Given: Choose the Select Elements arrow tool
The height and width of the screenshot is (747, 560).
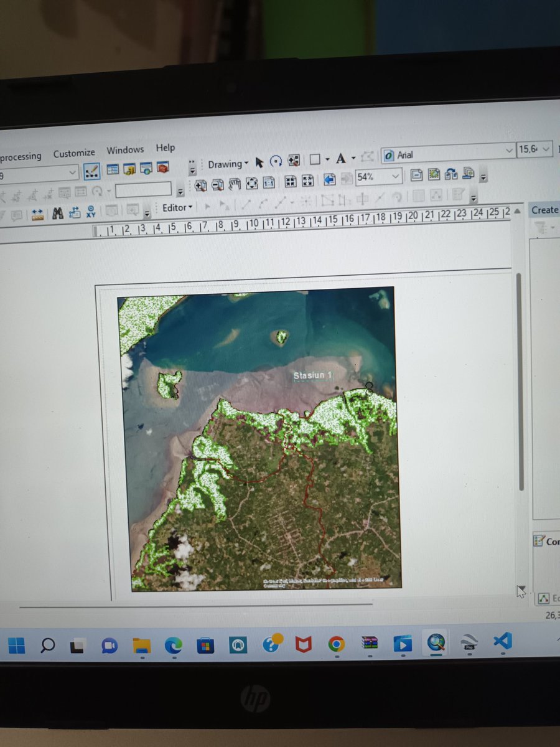Looking at the screenshot, I should [259, 162].
